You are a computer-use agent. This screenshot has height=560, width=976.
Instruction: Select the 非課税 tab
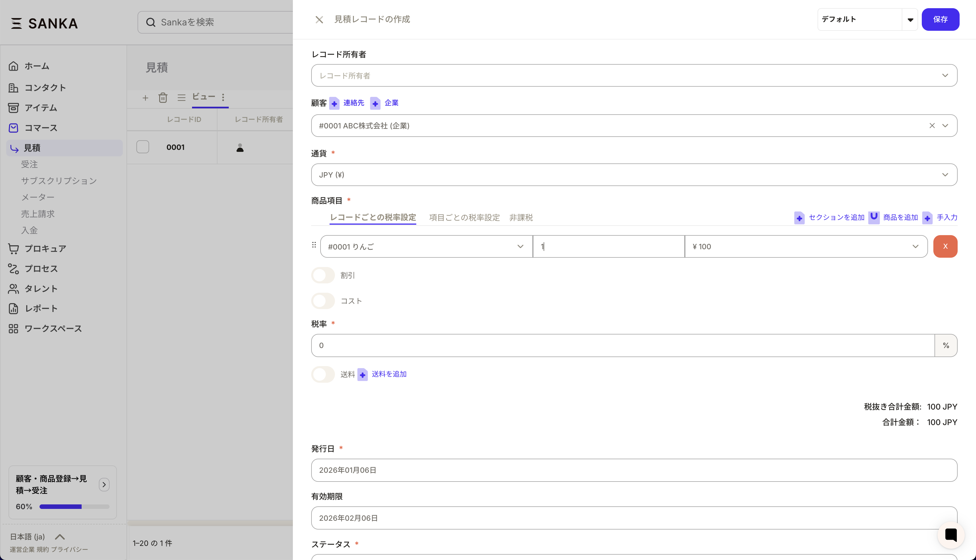click(x=520, y=218)
